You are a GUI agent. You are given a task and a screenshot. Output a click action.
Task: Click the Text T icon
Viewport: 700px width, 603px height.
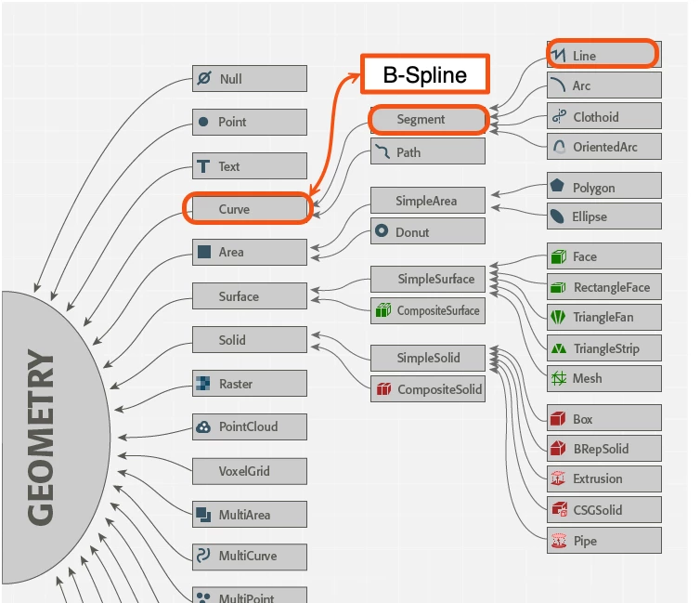pos(203,166)
